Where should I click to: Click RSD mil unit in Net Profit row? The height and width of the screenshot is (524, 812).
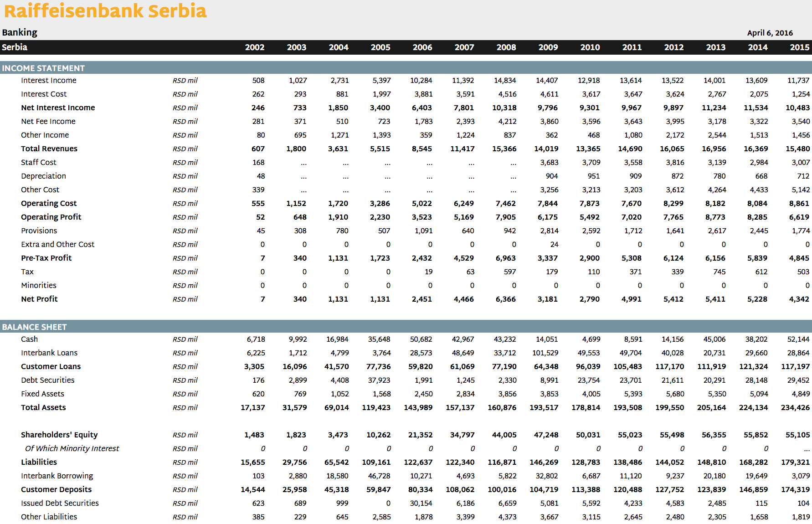(x=185, y=299)
